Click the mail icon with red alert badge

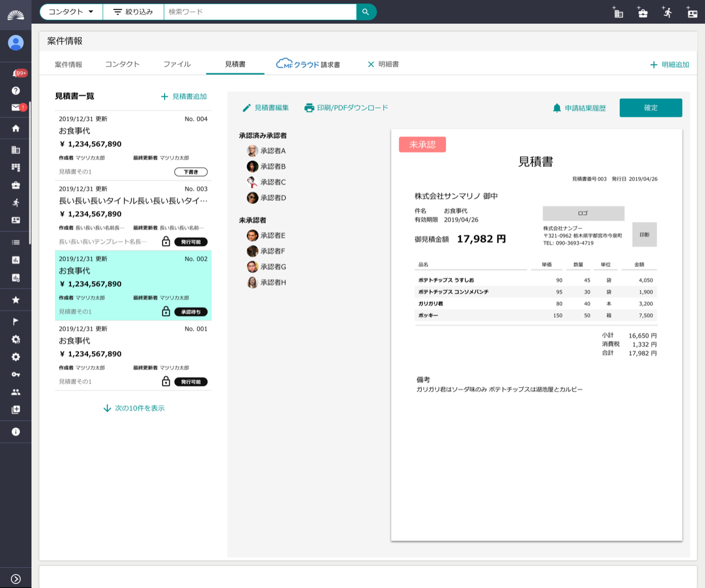[16, 107]
